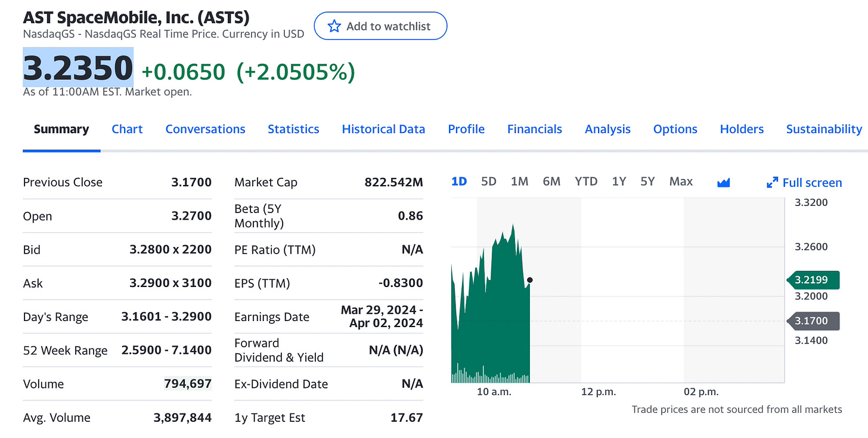Click the mountain chart type icon
Screen dimensions: 868x438
(724, 183)
